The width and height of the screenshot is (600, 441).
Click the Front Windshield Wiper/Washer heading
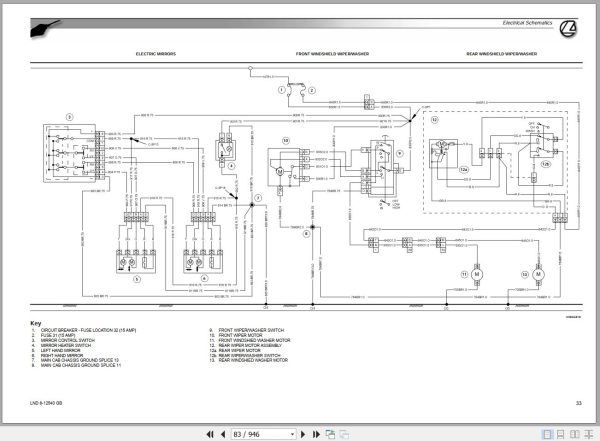pos(332,54)
